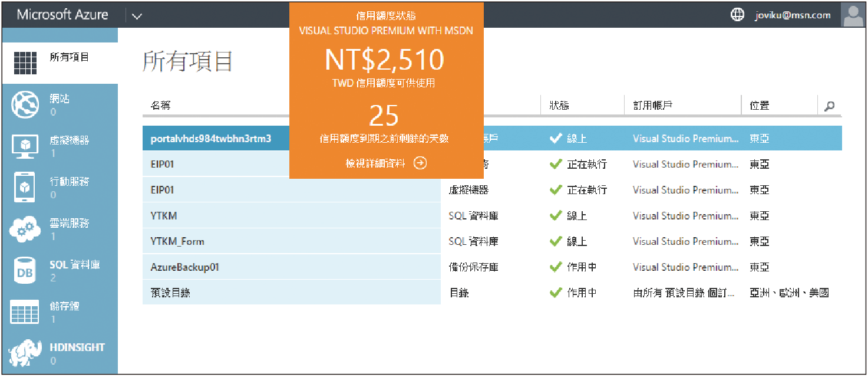Select the 行動服務 sidebar label

(70, 182)
